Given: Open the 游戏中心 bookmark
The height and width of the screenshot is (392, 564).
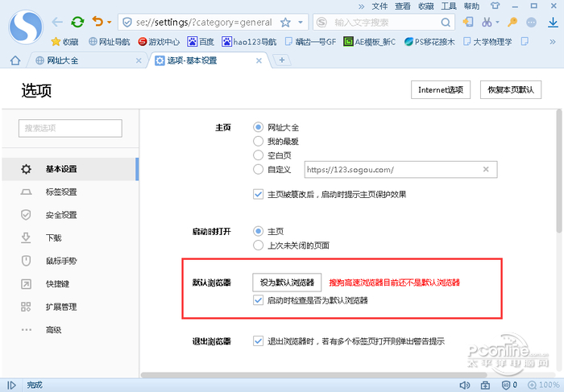Looking at the screenshot, I should coord(159,42).
